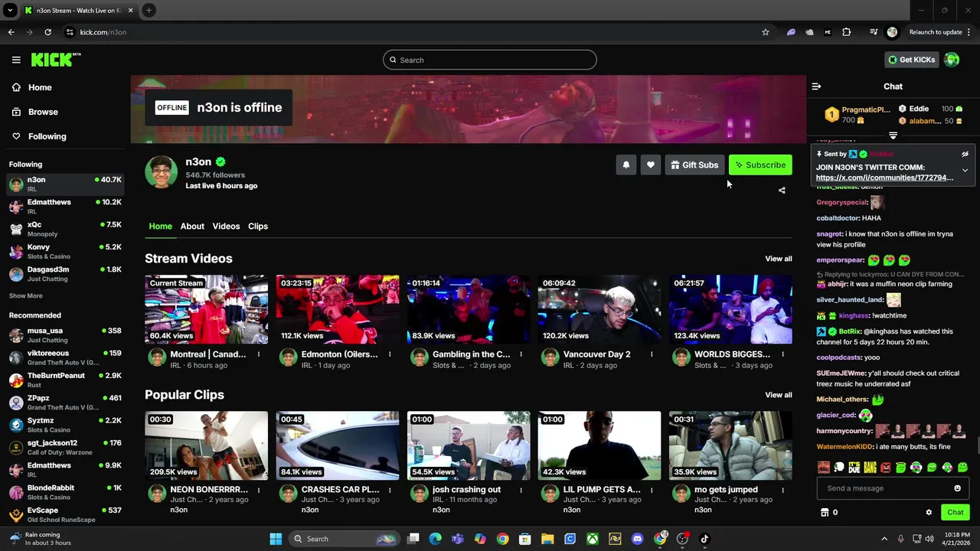Select the channel Home tab

[x=160, y=226]
